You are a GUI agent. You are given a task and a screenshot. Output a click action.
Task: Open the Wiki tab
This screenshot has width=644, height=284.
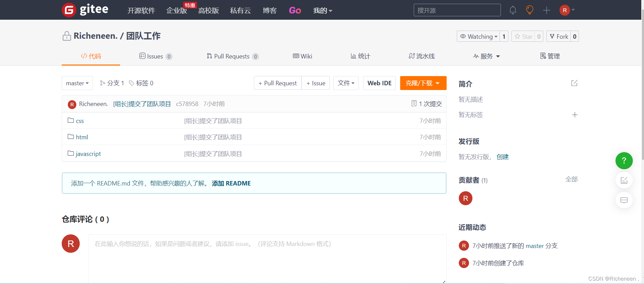pos(303,56)
